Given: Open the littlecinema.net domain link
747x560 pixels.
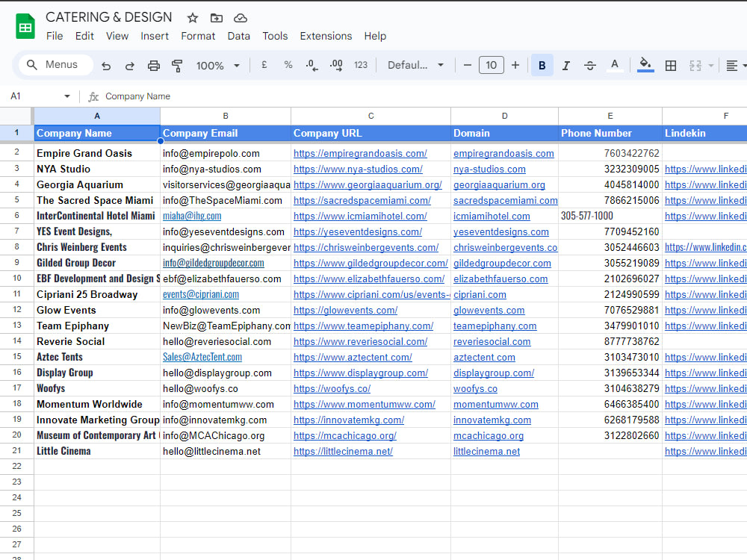Looking at the screenshot, I should pyautogui.click(x=486, y=452).
